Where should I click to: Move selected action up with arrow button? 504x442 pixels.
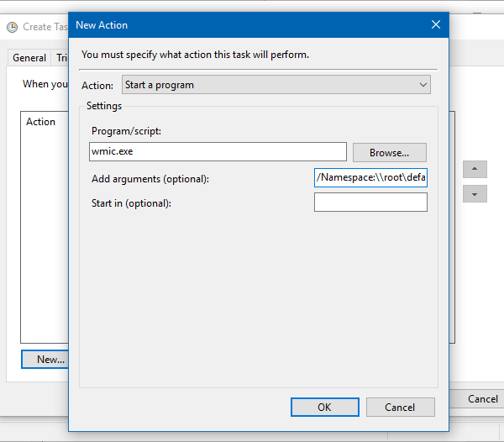click(475, 169)
